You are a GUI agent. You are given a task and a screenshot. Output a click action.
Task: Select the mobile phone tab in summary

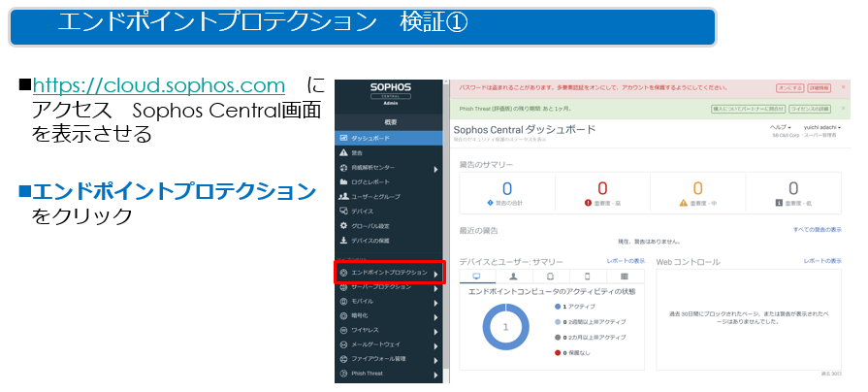[588, 277]
